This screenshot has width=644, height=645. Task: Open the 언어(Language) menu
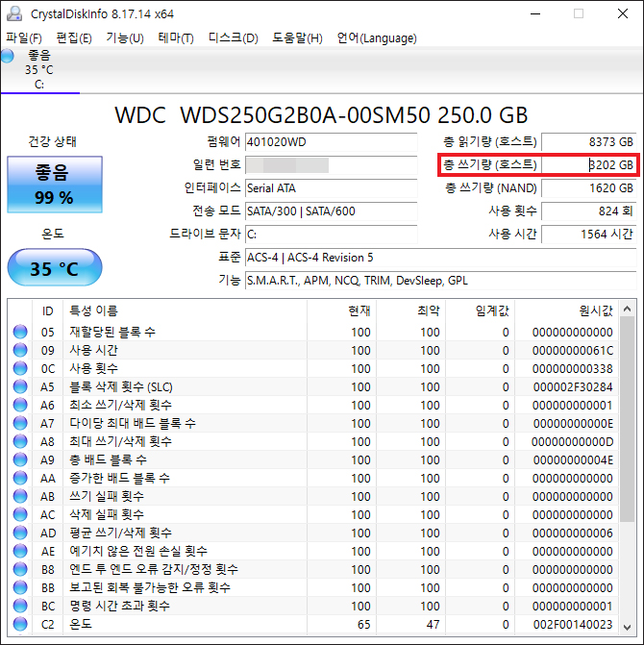377,38
